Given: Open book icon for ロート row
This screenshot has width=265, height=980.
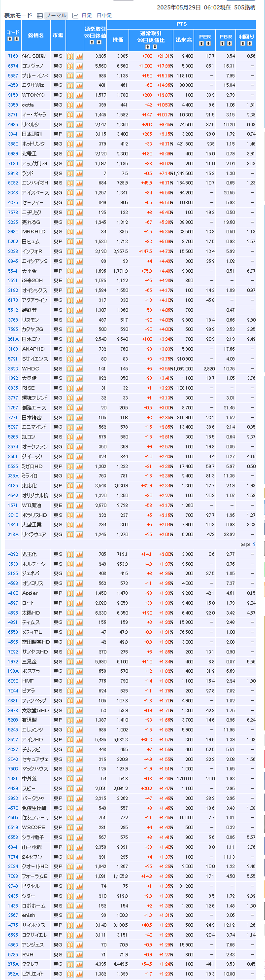Looking at the screenshot, I should click(x=70, y=603).
